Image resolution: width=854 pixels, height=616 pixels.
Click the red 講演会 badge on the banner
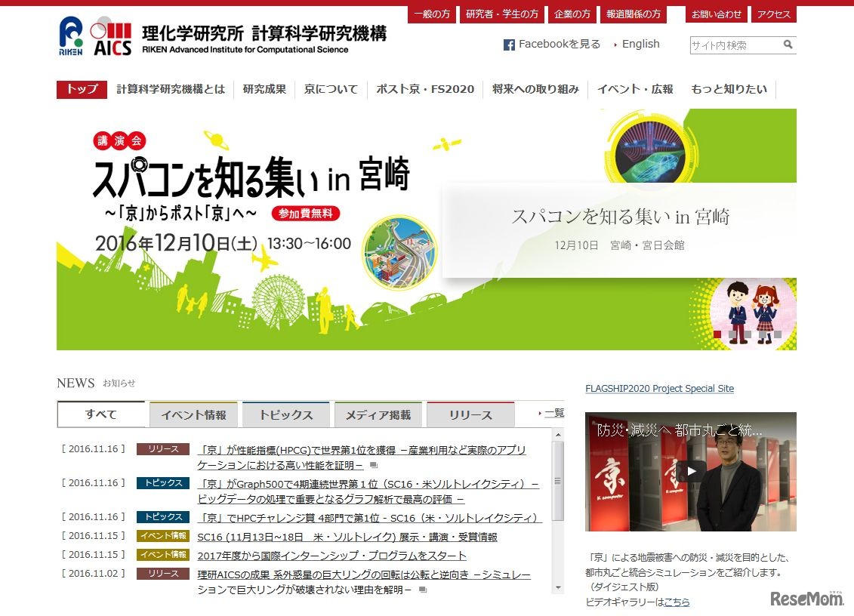point(119,140)
